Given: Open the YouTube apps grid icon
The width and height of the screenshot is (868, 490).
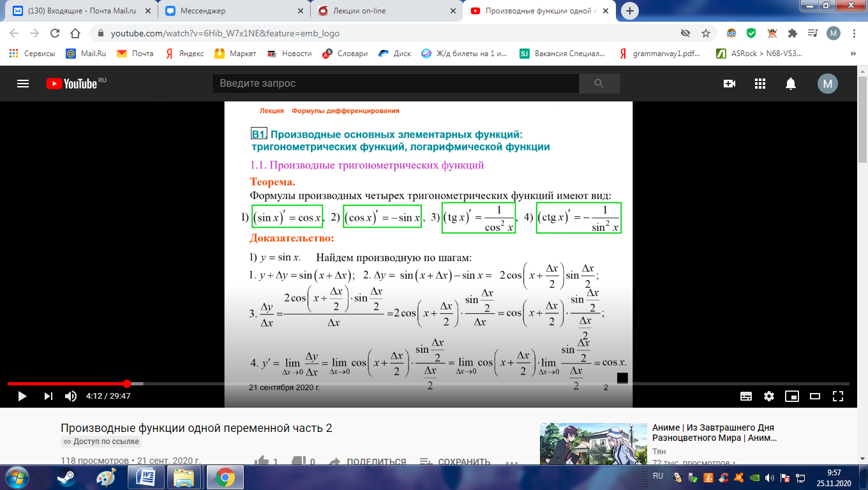Looking at the screenshot, I should click(x=760, y=84).
